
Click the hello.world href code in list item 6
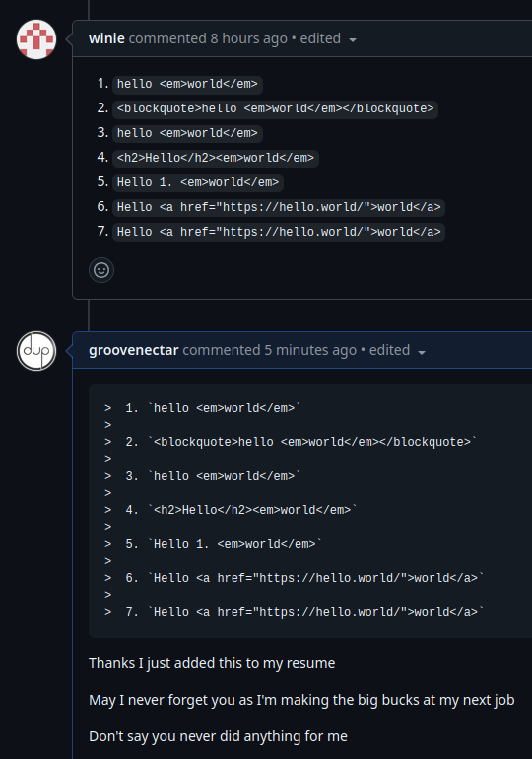(x=279, y=207)
